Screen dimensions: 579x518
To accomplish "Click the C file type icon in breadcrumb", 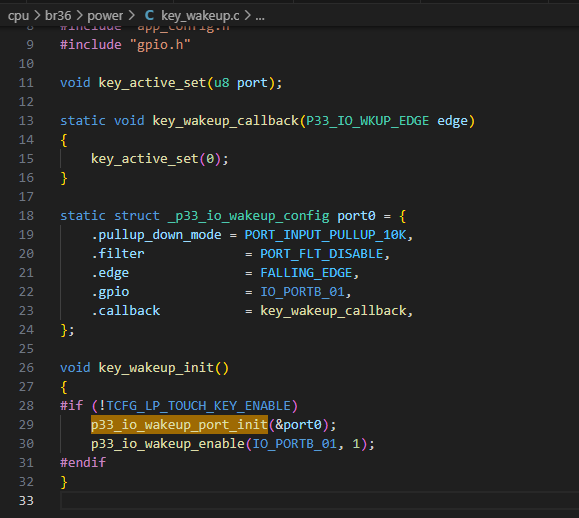I will click(149, 16).
